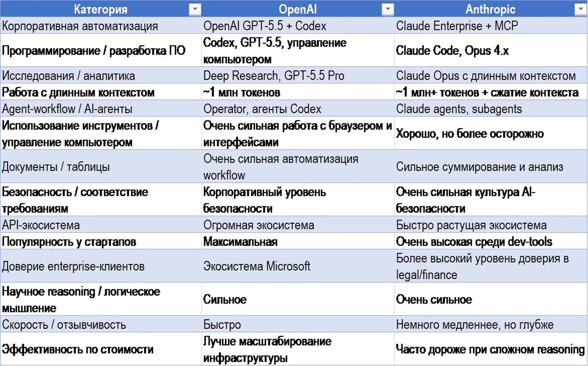Click the cell 'Работа с длинным контекстом'
588x366 pixels.
tap(101, 92)
